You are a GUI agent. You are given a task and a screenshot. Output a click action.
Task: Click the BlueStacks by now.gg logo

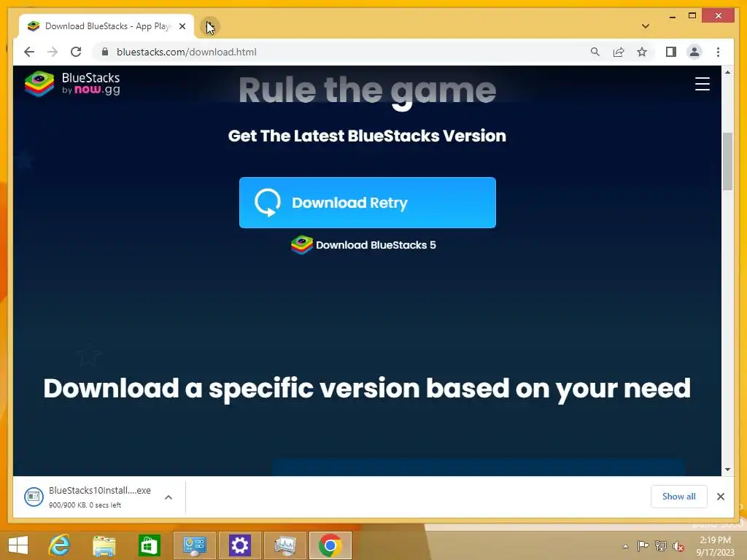point(72,84)
